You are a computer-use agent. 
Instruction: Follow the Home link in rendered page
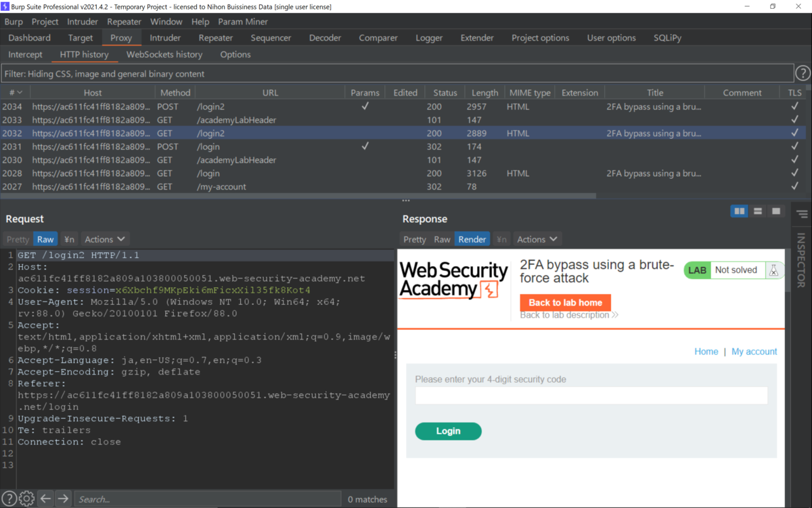pyautogui.click(x=706, y=352)
